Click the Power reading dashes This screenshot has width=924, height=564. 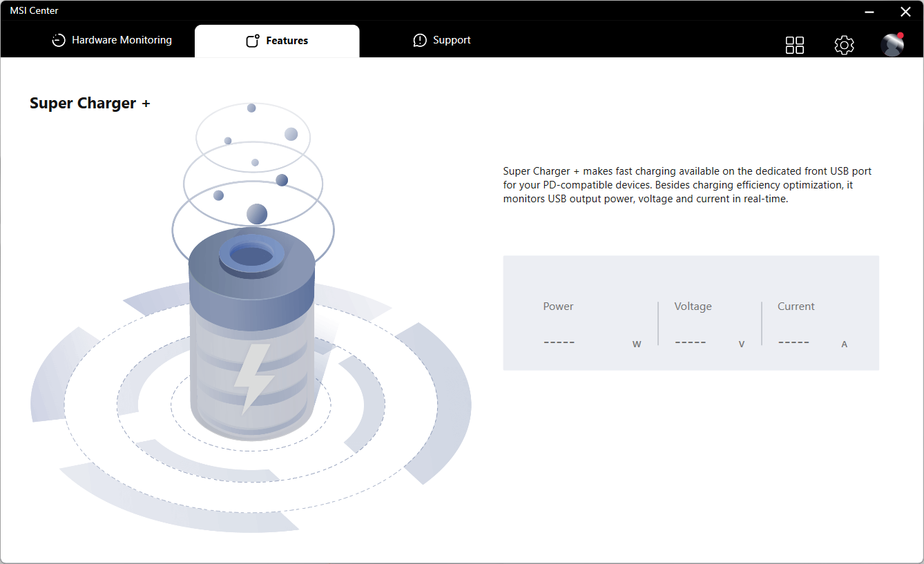tap(559, 342)
